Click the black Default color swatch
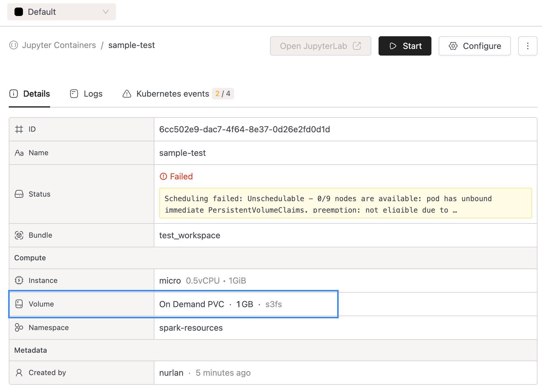Screen dimensions: 542x392 [x=19, y=12]
